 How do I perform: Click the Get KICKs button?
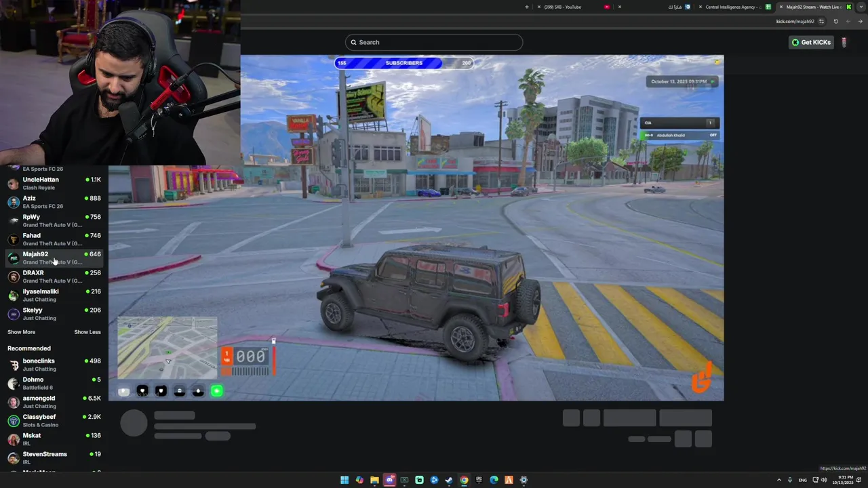tap(811, 42)
